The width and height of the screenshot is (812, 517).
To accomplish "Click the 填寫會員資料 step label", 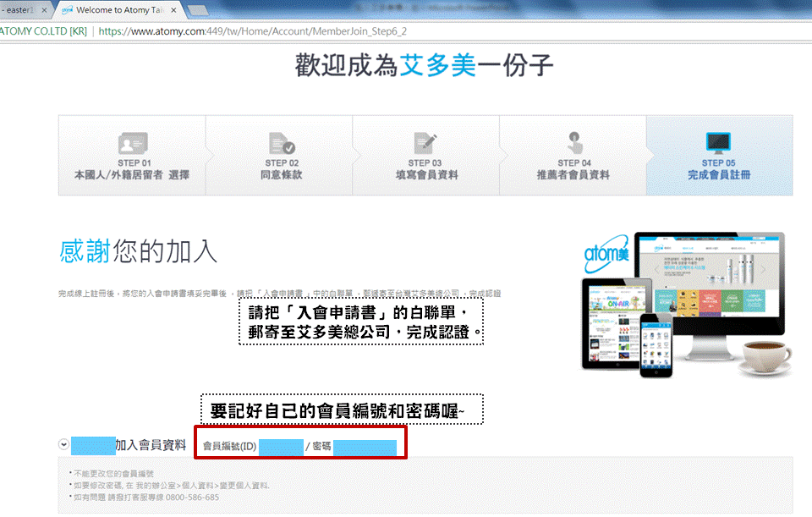I will tap(426, 175).
